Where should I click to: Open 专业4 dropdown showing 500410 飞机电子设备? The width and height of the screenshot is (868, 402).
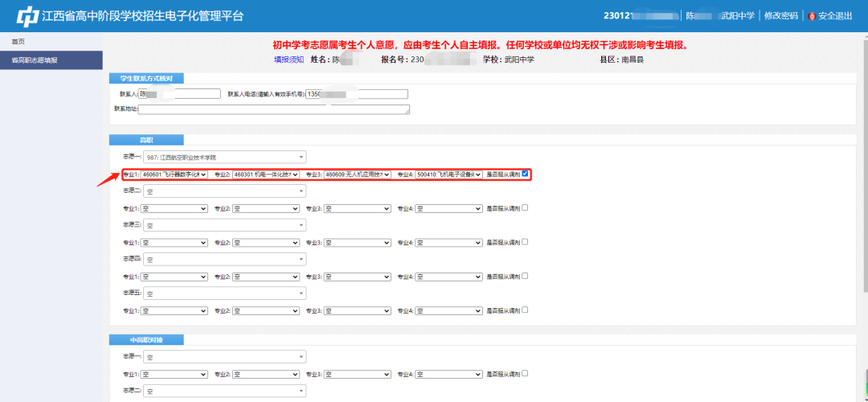(449, 174)
